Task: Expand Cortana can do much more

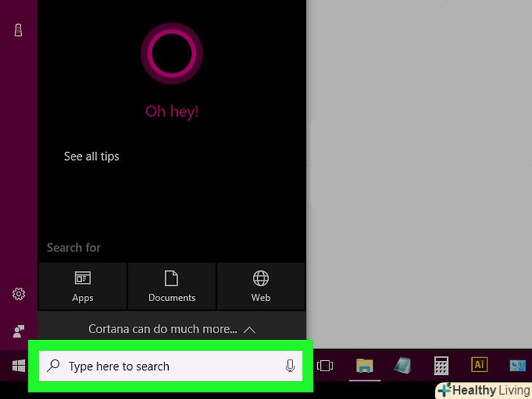Action: click(x=172, y=329)
